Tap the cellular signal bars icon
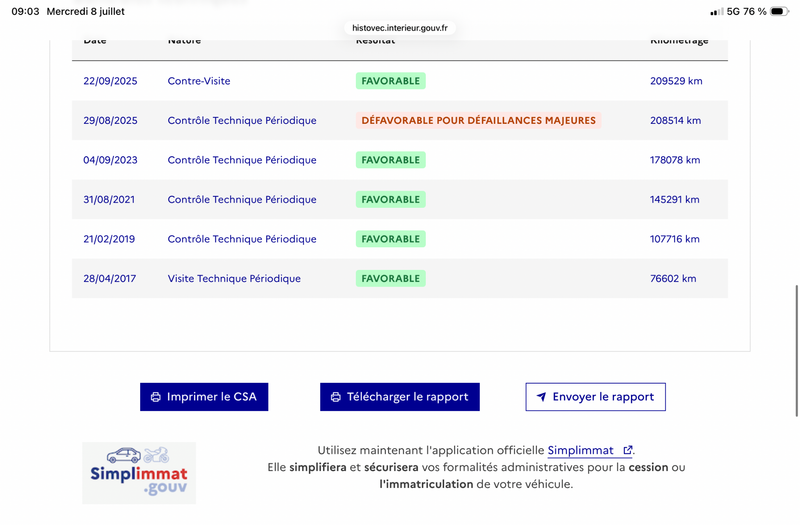 (716, 12)
